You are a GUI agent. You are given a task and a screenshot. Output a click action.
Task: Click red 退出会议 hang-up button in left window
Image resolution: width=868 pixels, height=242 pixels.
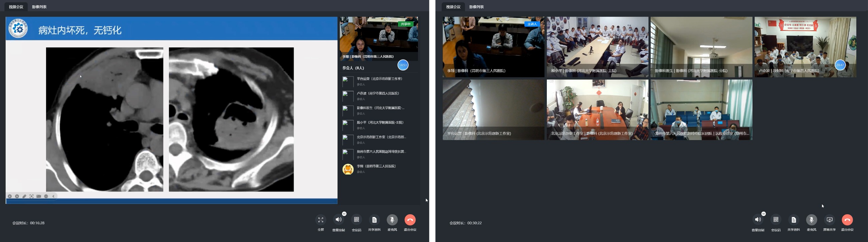(x=410, y=220)
